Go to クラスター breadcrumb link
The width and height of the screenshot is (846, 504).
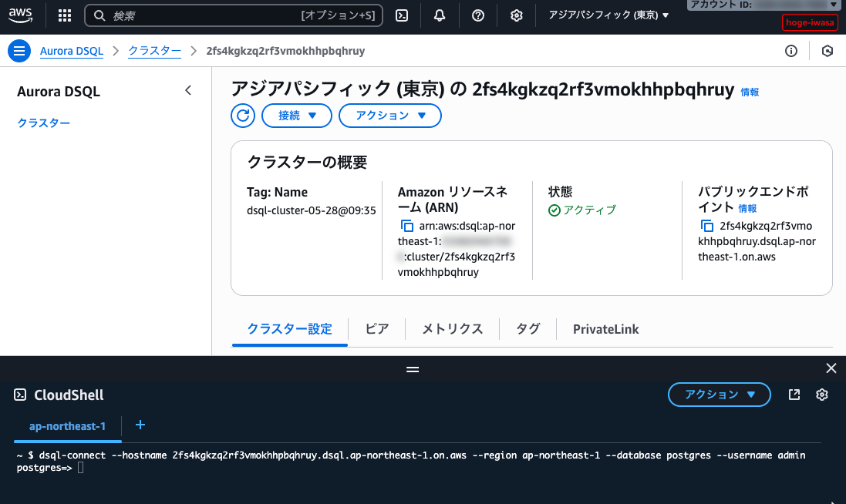[154, 51]
